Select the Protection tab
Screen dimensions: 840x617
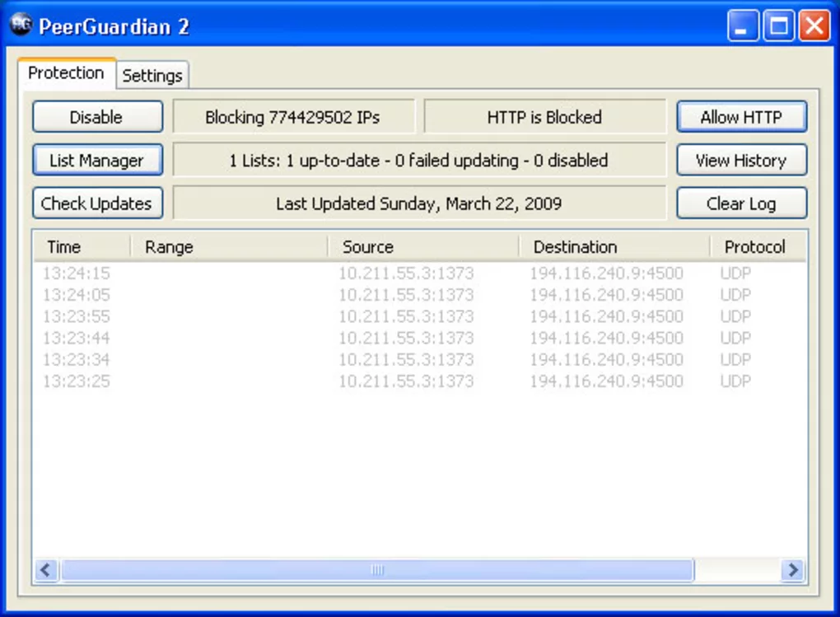67,73
